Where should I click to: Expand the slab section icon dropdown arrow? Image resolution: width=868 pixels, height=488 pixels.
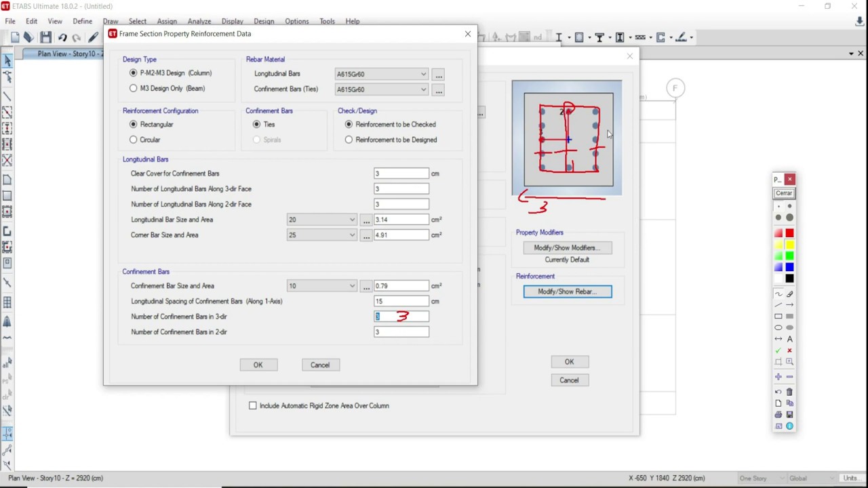click(589, 37)
